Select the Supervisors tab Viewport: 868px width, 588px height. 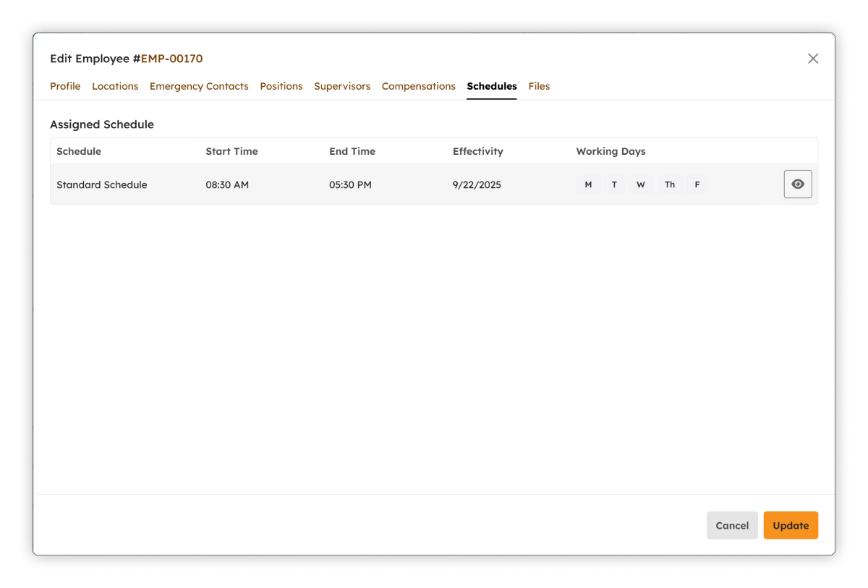[x=342, y=86]
